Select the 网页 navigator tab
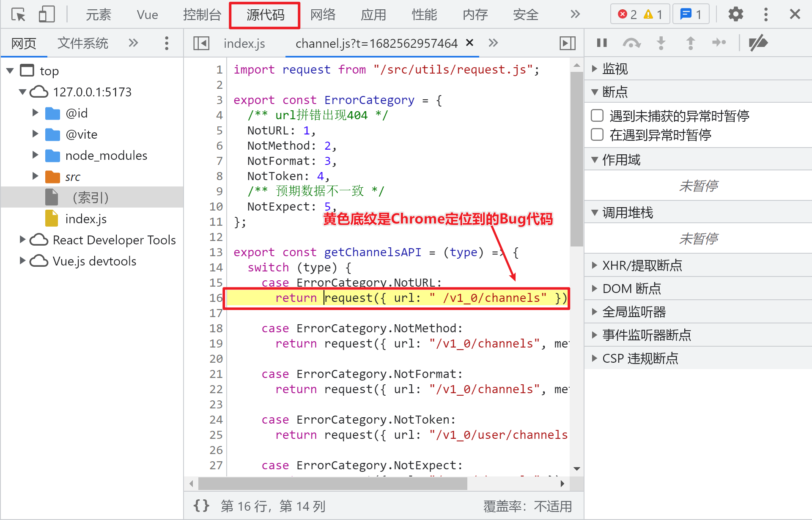The image size is (812, 520). (x=24, y=43)
